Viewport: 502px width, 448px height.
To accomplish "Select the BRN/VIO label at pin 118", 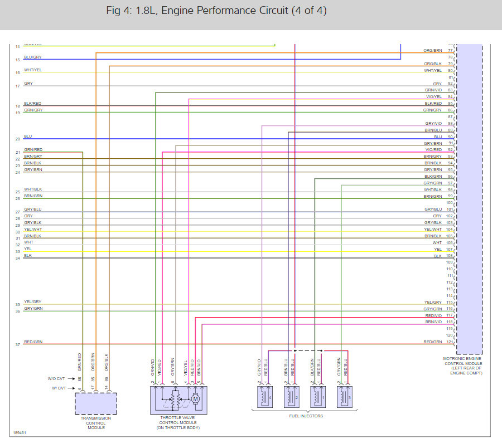I will [x=433, y=322].
